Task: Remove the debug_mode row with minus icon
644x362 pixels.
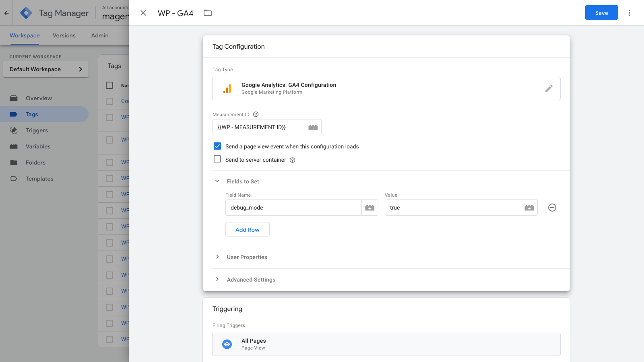Action: pos(552,208)
